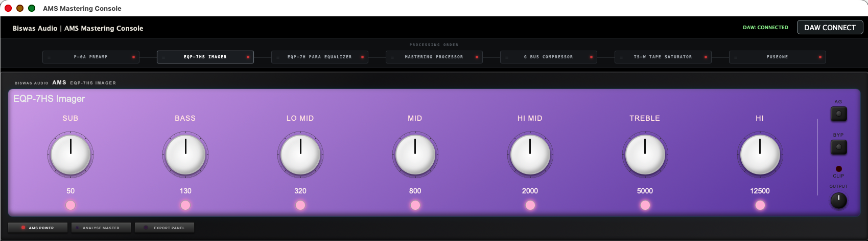Toggle the G Bus Compressor red power LED
Screen dimensions: 868x241
click(x=591, y=57)
